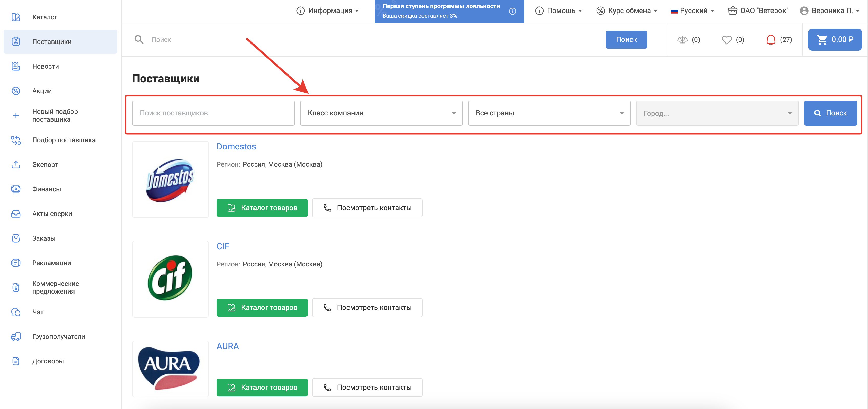The width and height of the screenshot is (868, 409).
Task: Open Chat from sidebar
Action: tap(38, 312)
